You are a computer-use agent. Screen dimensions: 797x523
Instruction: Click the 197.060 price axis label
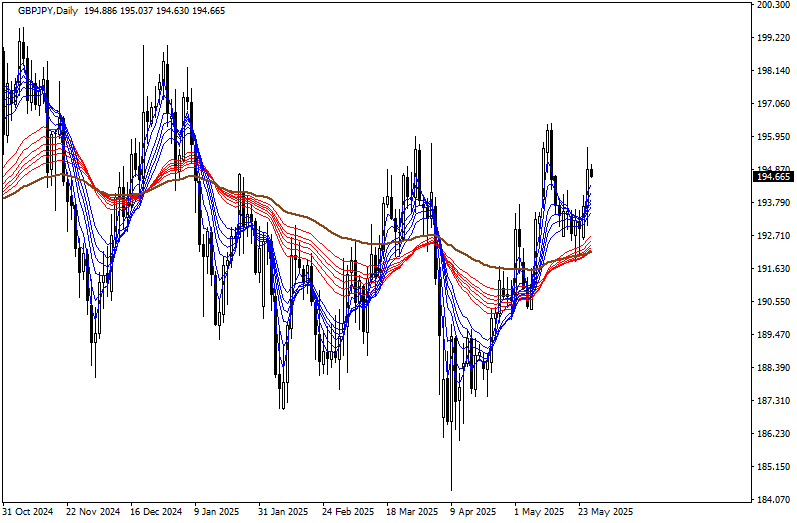coord(774,104)
